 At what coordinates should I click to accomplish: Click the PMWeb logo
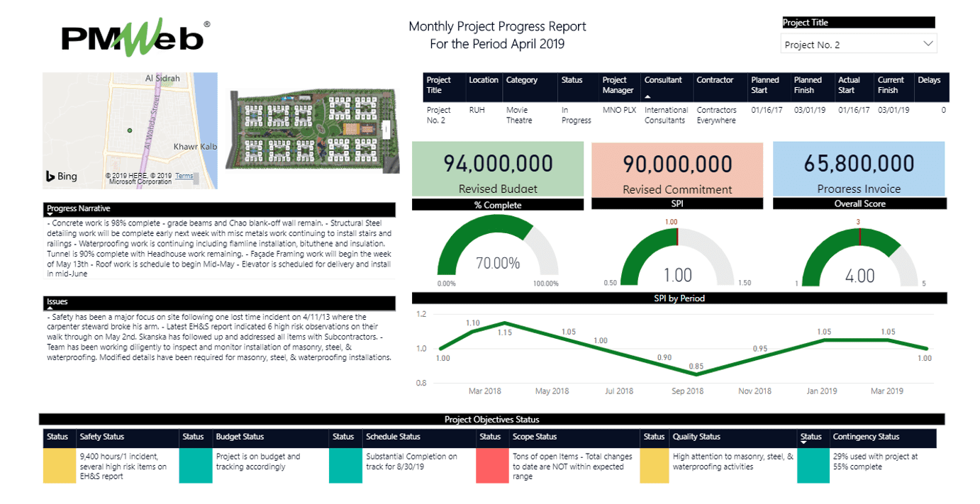point(135,37)
